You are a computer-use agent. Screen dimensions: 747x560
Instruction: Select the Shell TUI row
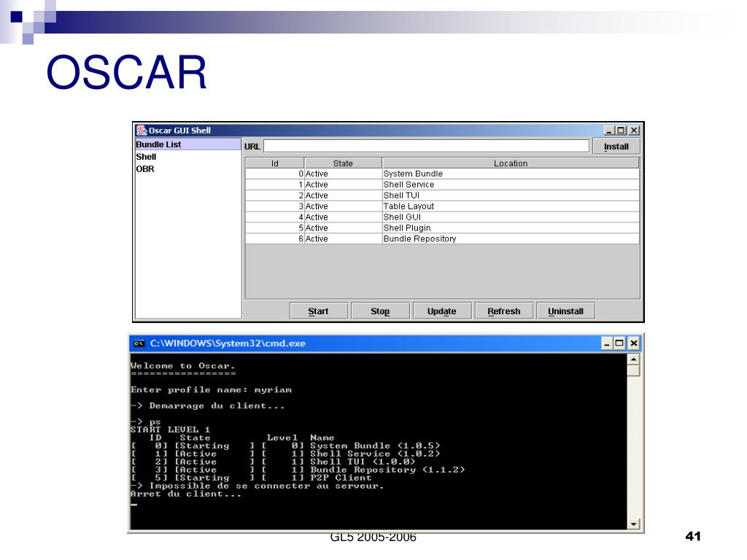pos(442,195)
